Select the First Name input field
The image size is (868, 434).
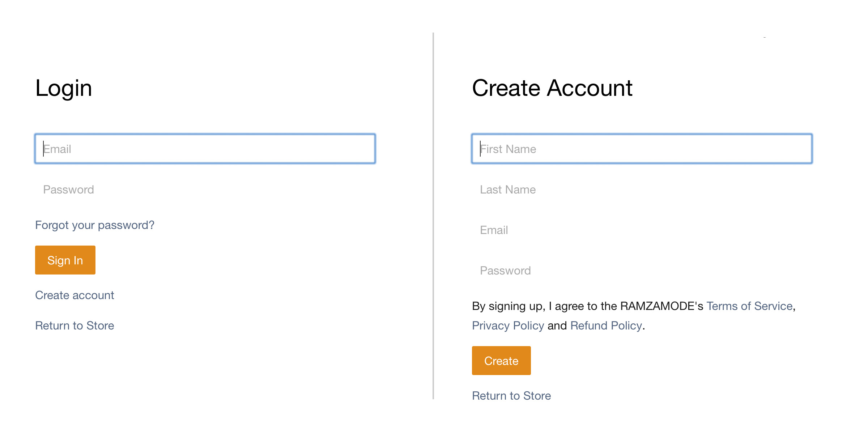(x=642, y=149)
